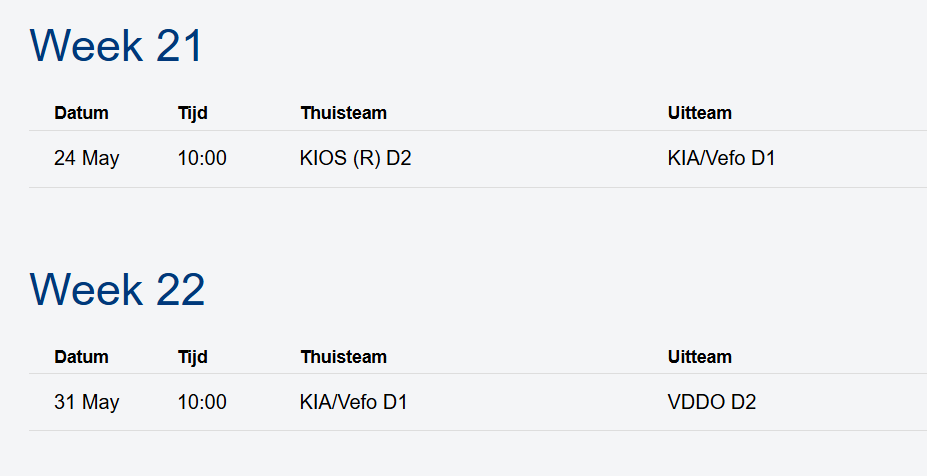This screenshot has height=476, width=927.
Task: Click the Uitteam header in Week 21
Action: tap(699, 113)
